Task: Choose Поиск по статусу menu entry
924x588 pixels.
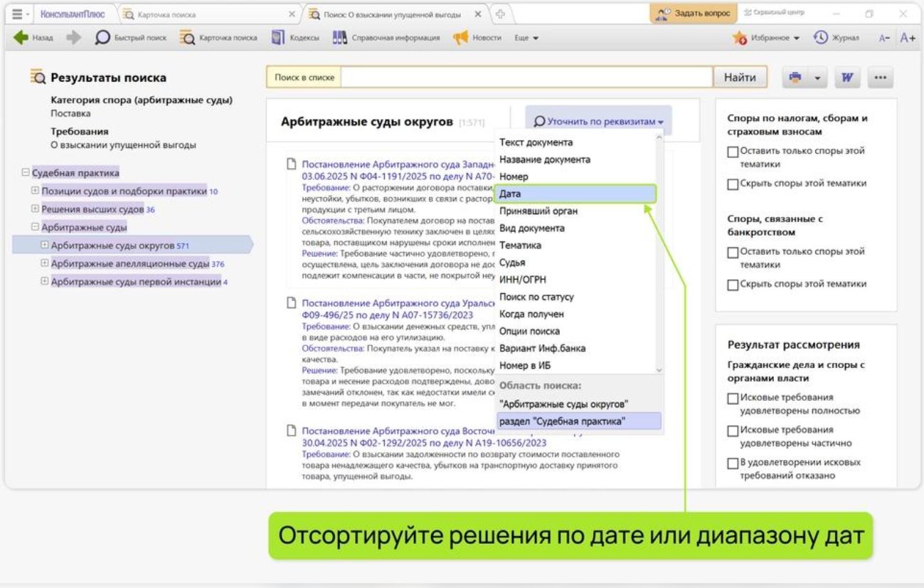Action: (536, 297)
